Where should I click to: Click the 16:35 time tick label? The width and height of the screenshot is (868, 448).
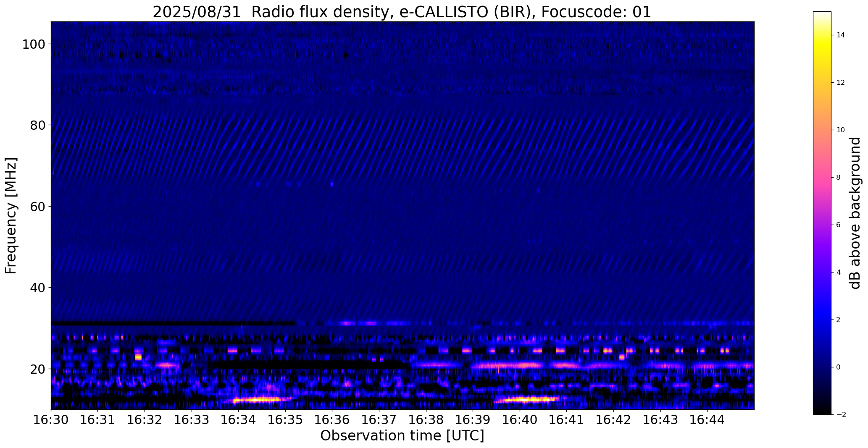pyautogui.click(x=285, y=419)
